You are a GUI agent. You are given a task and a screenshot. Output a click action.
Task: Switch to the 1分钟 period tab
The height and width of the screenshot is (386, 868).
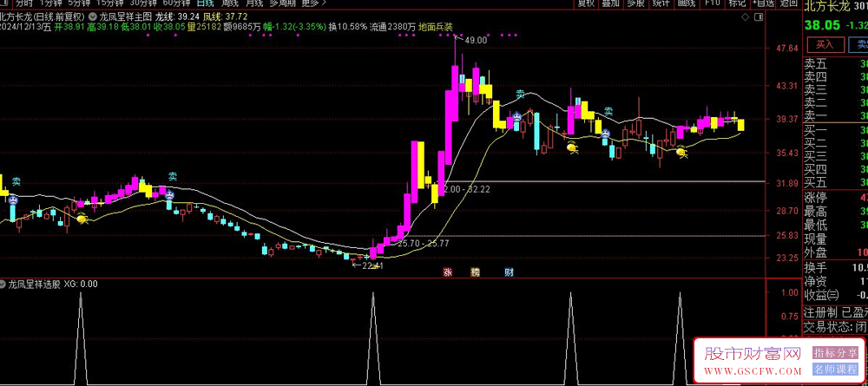(x=50, y=3)
